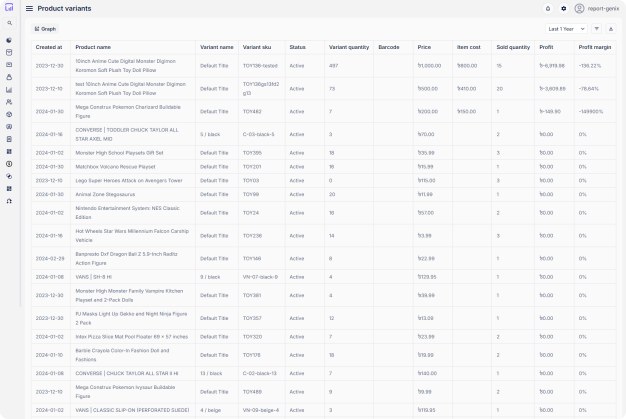The width and height of the screenshot is (626, 419).
Task: Sort by Variant quantity column header
Action: (x=349, y=47)
